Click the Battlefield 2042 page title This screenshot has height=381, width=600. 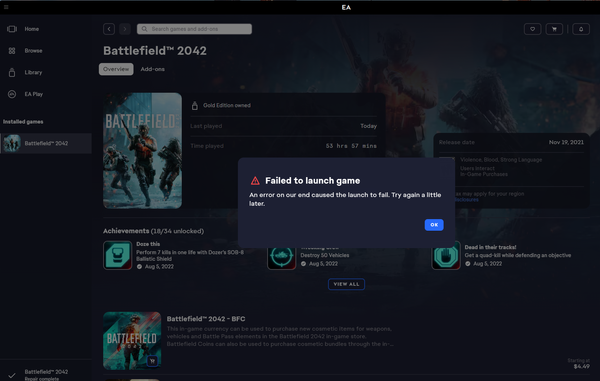click(155, 51)
